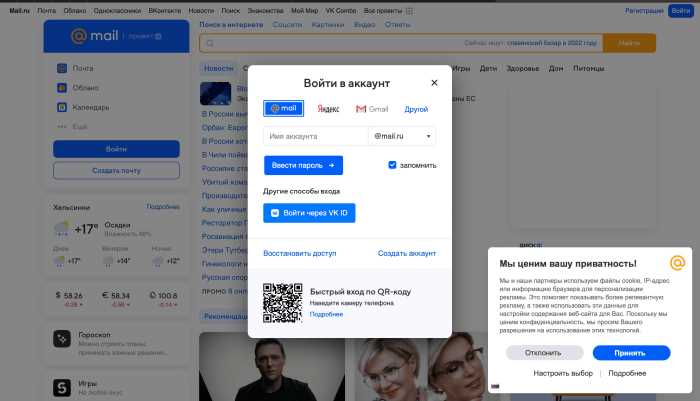Select the Картинки search tab

[x=328, y=25]
